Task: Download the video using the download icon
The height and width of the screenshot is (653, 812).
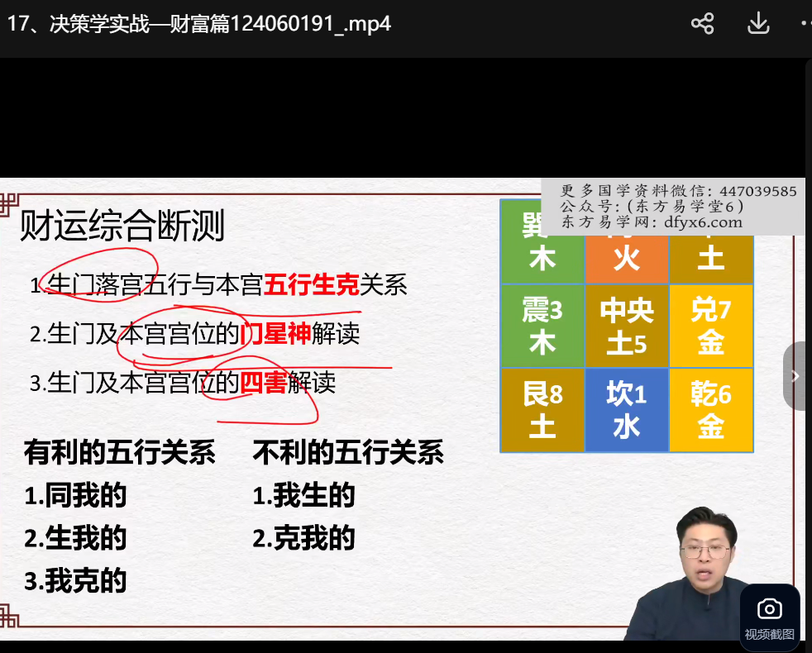Action: pos(758,24)
